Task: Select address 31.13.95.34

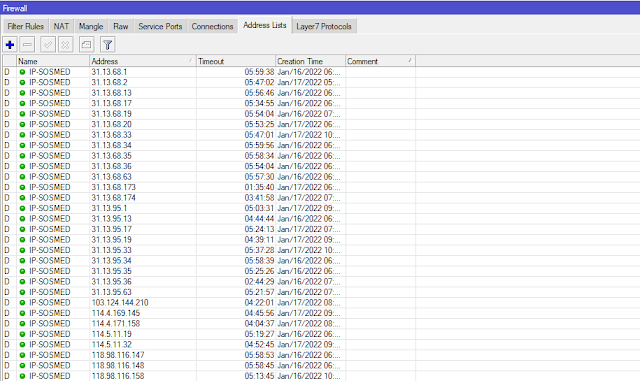Action: [111, 261]
